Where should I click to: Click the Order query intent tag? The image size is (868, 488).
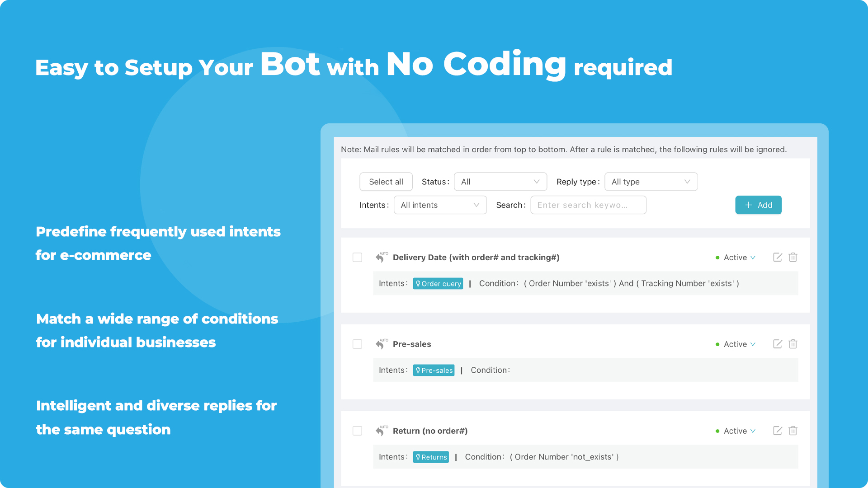[x=438, y=284]
